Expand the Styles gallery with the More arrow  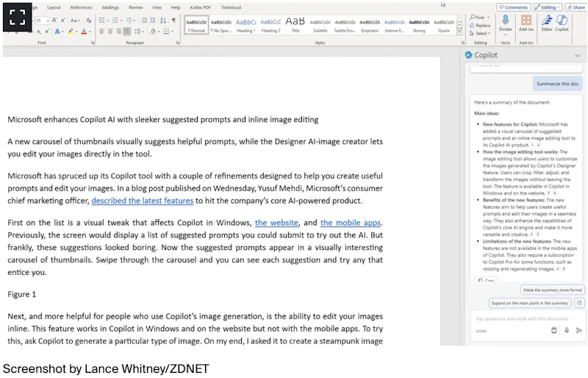[x=459, y=32]
